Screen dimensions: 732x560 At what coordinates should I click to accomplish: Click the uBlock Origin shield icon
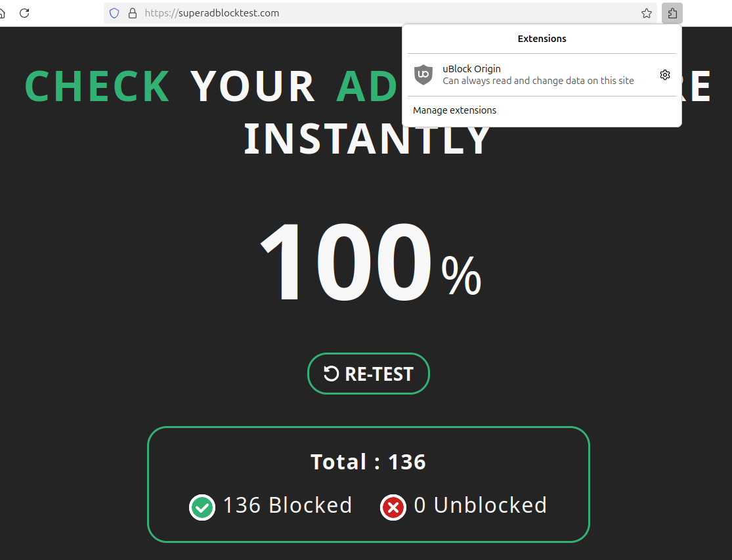pos(423,75)
